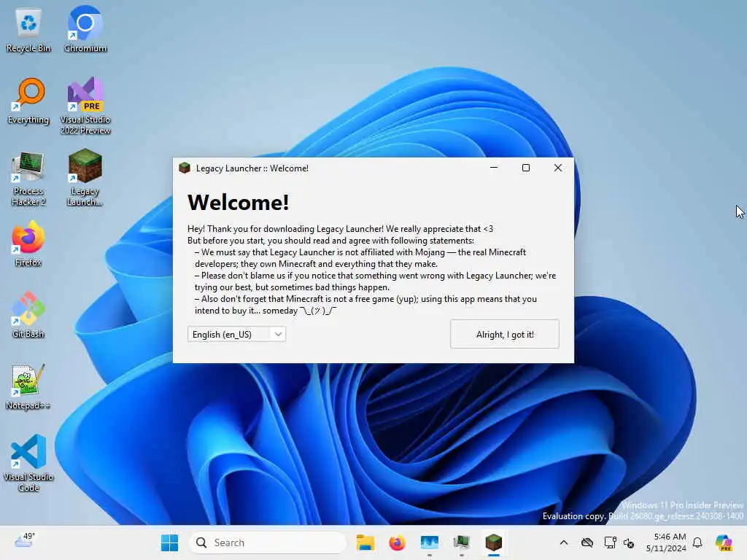Click the taskbar Search box

pyautogui.click(x=268, y=542)
